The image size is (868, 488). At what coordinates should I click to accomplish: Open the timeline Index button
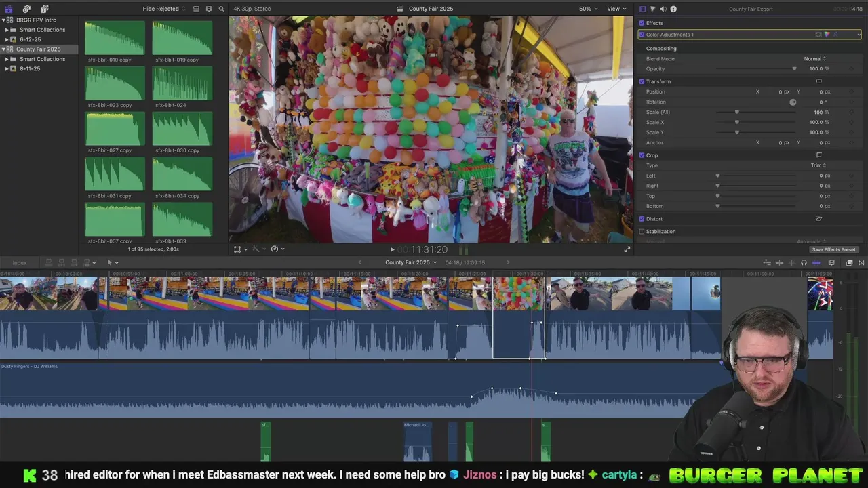(20, 262)
